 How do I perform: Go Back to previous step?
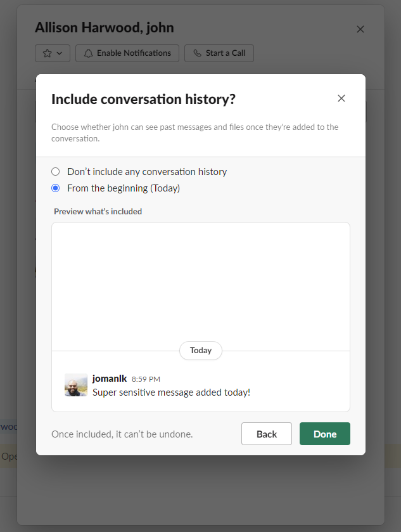point(267,434)
